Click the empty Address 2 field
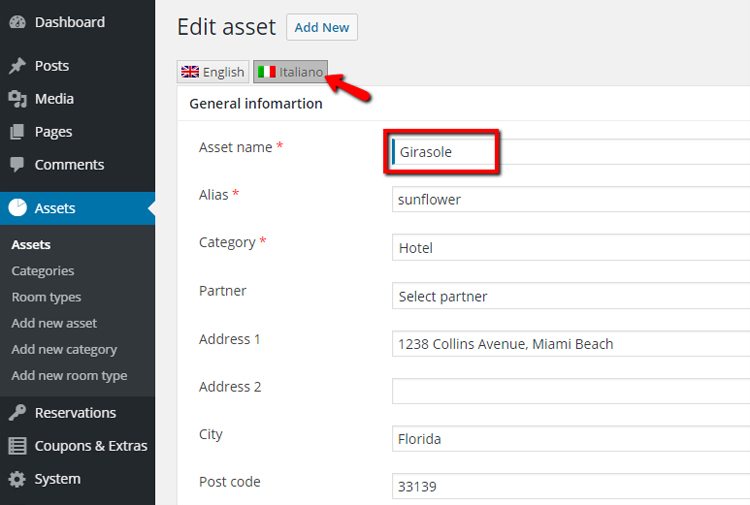The width and height of the screenshot is (750, 505). tap(570, 391)
